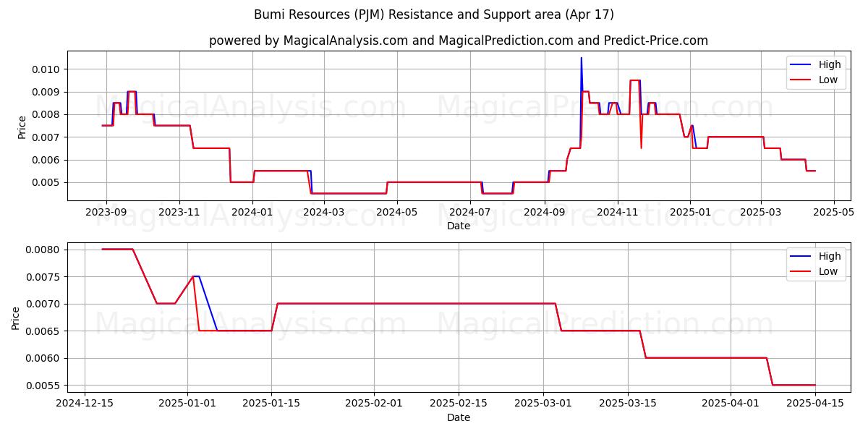
Task: Click the top chart 'Price' axis label
Action: point(22,127)
